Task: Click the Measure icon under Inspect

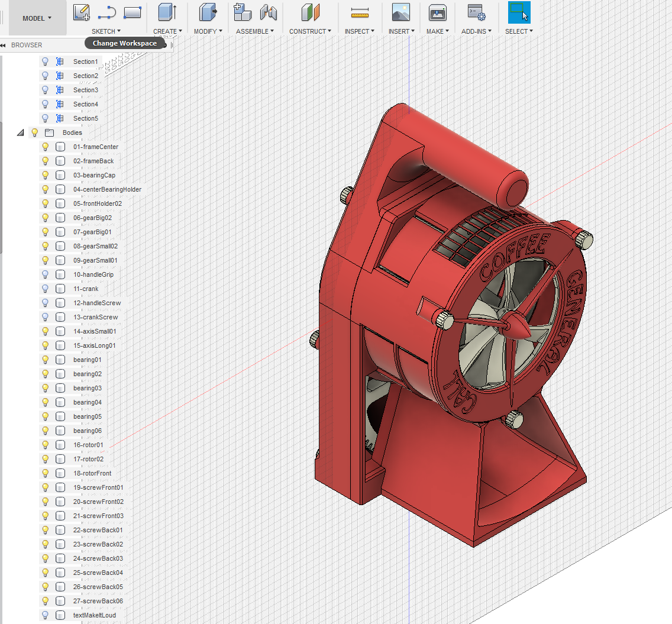Action: point(360,12)
